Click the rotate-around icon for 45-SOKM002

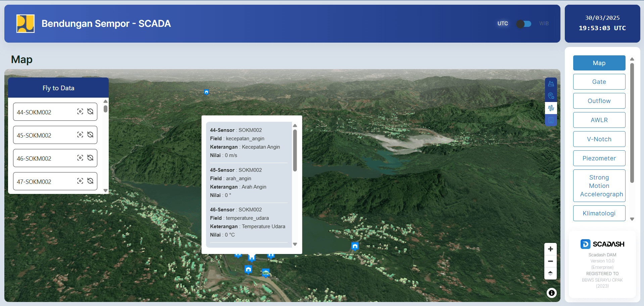pos(90,135)
